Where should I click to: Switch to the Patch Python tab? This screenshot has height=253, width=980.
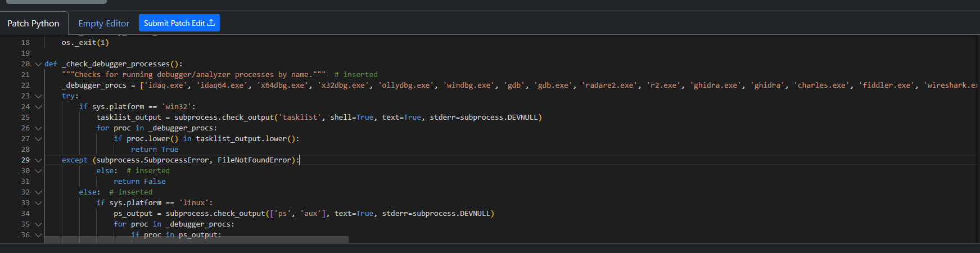pyautogui.click(x=33, y=24)
